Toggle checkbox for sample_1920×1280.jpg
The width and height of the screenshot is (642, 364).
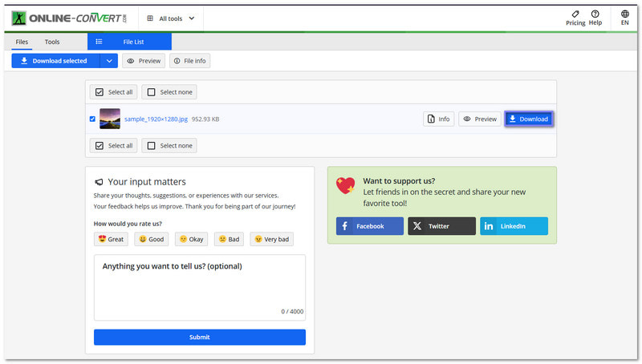click(92, 119)
